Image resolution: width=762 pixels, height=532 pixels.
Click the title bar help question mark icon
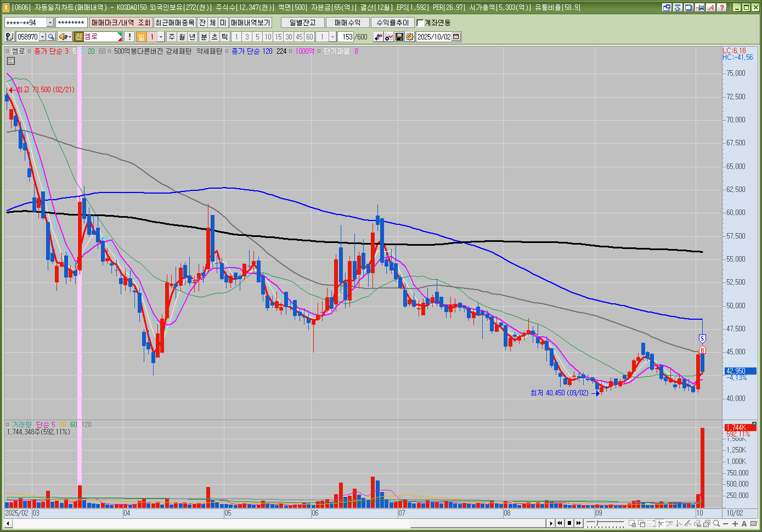(722, 7)
